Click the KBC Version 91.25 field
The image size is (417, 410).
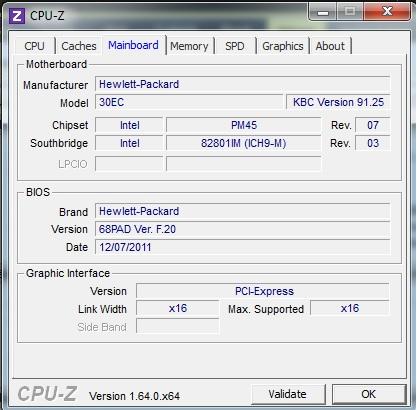(x=338, y=102)
